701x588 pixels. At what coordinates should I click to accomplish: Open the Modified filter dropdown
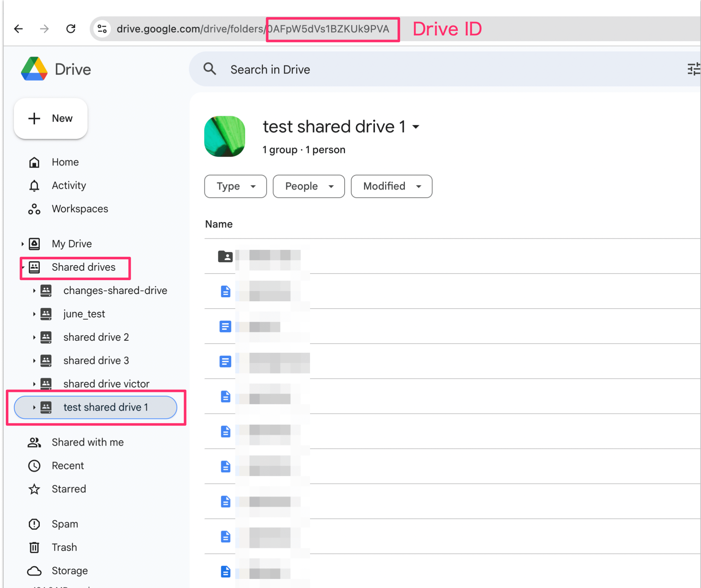point(392,186)
